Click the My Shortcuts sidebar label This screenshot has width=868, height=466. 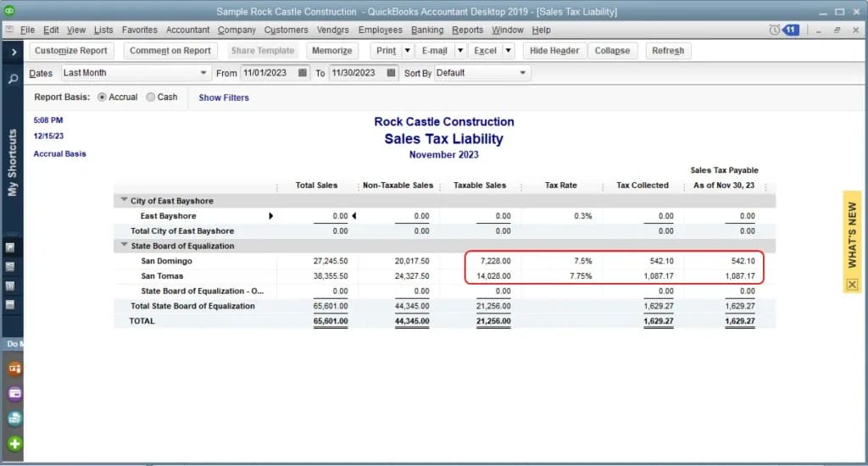point(12,162)
